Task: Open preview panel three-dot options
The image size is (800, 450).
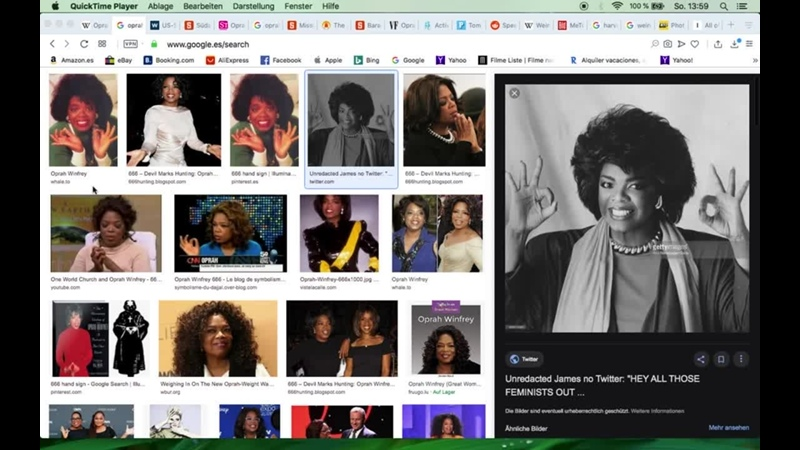Action: 741,359
